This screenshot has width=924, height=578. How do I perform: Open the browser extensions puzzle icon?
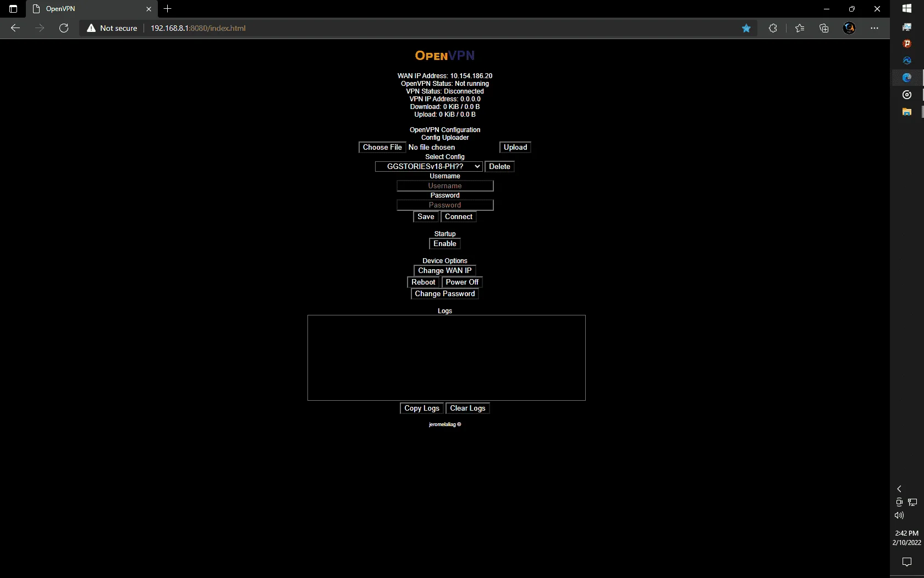click(773, 28)
